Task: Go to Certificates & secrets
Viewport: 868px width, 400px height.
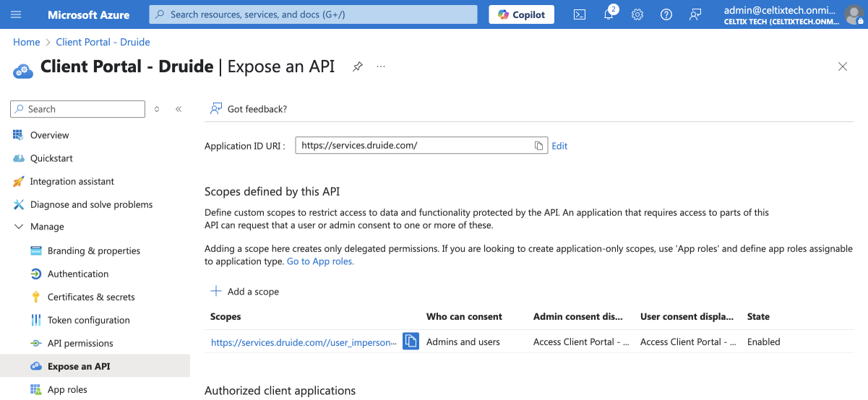Action: tap(91, 297)
